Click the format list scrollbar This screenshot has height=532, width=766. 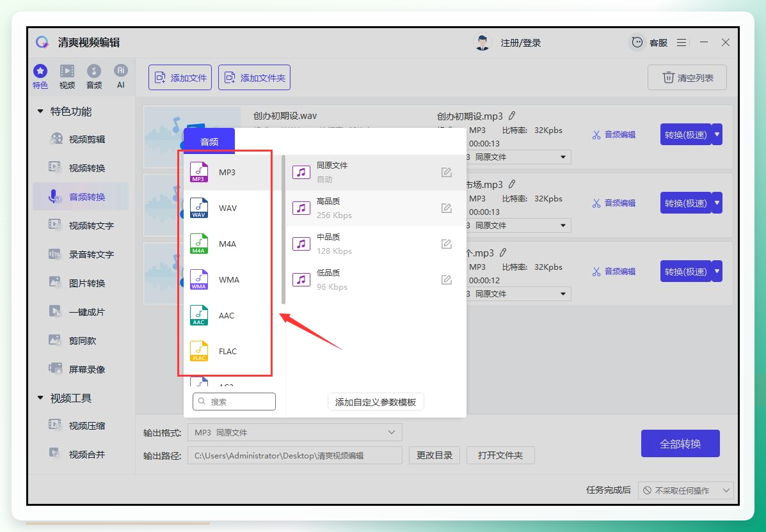click(x=283, y=230)
